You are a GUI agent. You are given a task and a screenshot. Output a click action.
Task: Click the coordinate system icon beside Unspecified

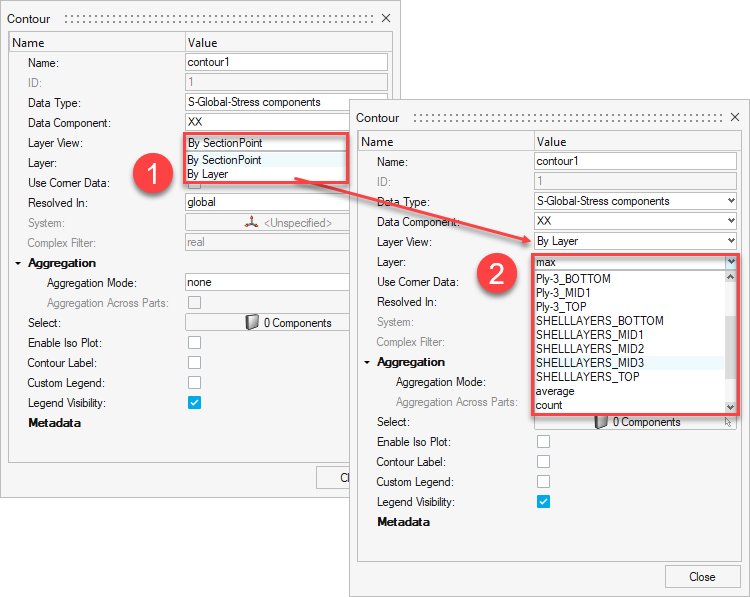coord(252,221)
